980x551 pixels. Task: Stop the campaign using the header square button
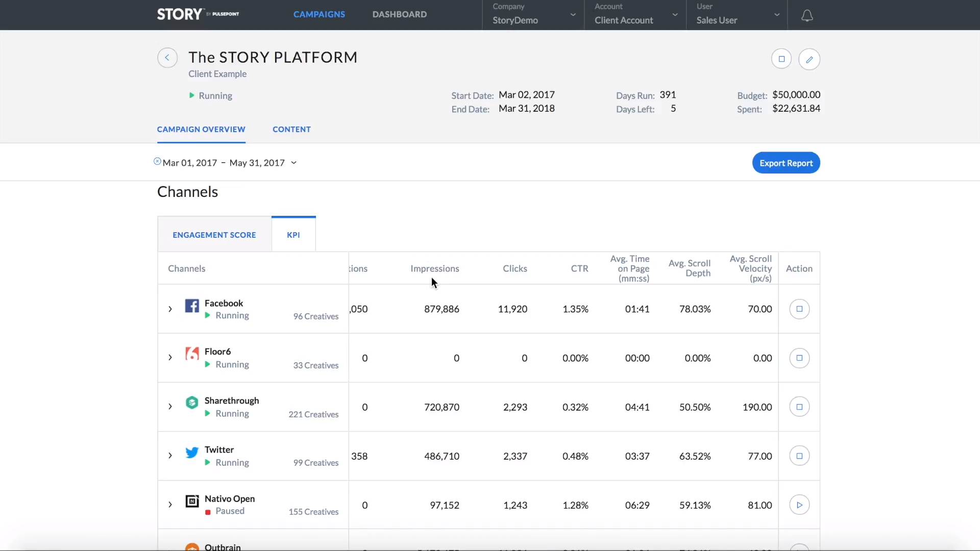click(x=781, y=59)
